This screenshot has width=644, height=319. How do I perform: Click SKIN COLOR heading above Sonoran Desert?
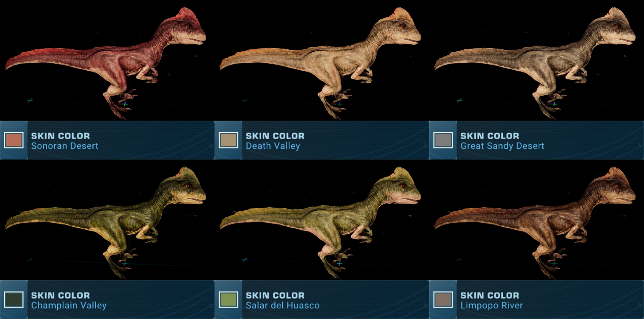click(60, 136)
